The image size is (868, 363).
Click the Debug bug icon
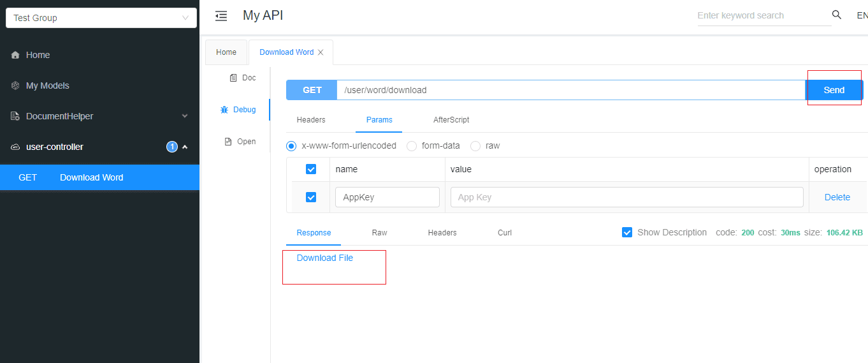[224, 110]
